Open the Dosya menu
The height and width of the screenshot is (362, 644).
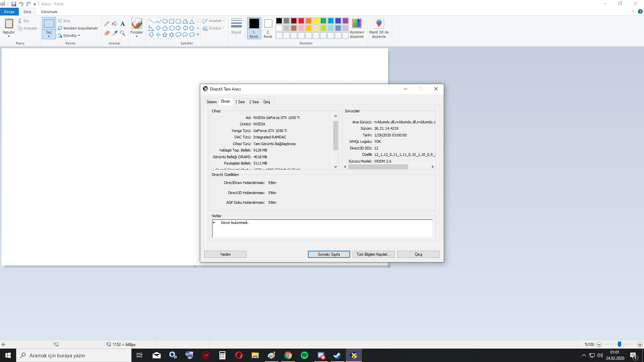[x=9, y=12]
